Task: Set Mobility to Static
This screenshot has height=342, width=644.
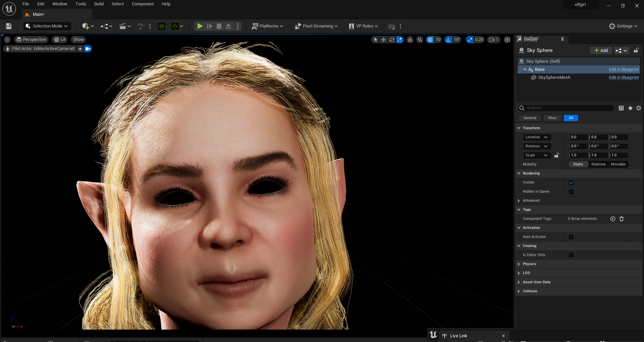Action: 578,164
